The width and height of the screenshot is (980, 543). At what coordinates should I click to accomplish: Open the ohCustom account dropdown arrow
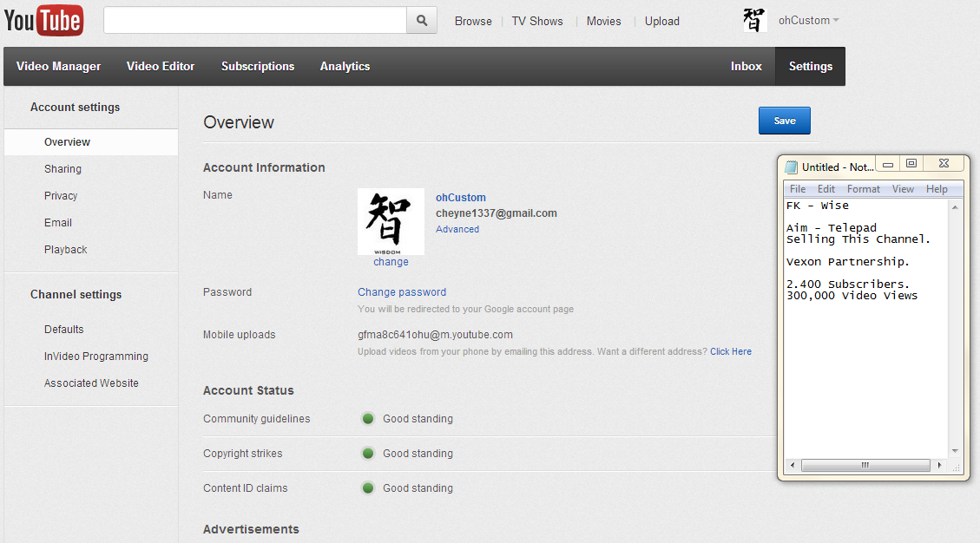836,20
